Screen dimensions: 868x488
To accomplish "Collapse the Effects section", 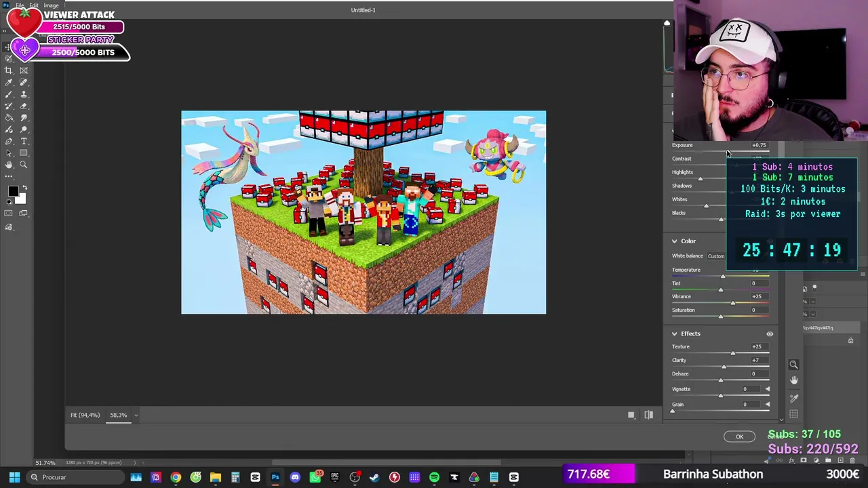I will point(675,333).
